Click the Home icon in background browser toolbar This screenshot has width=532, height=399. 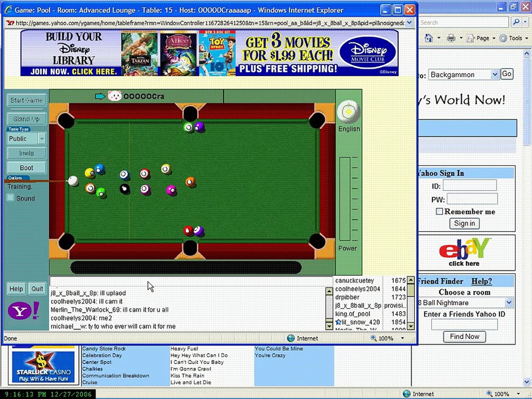(x=429, y=38)
